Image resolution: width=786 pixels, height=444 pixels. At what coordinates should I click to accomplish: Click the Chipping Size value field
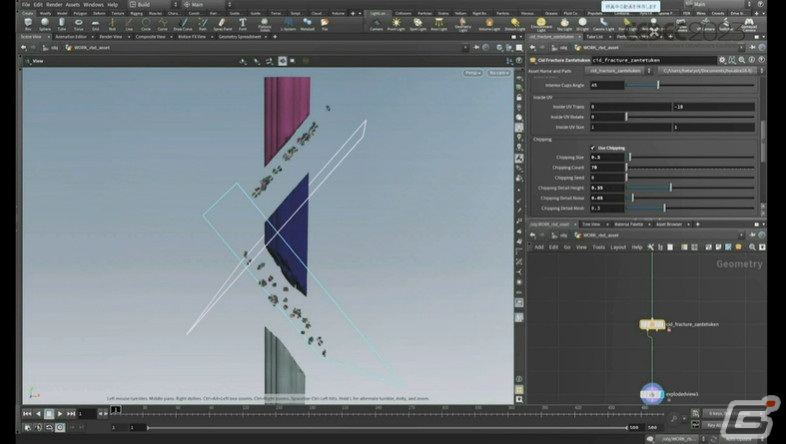[x=607, y=157]
